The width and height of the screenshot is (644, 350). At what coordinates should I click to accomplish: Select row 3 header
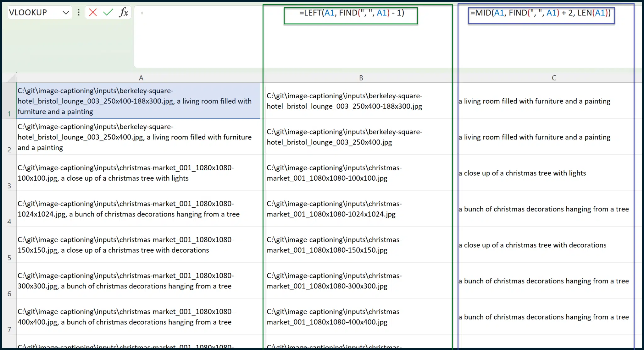9,172
